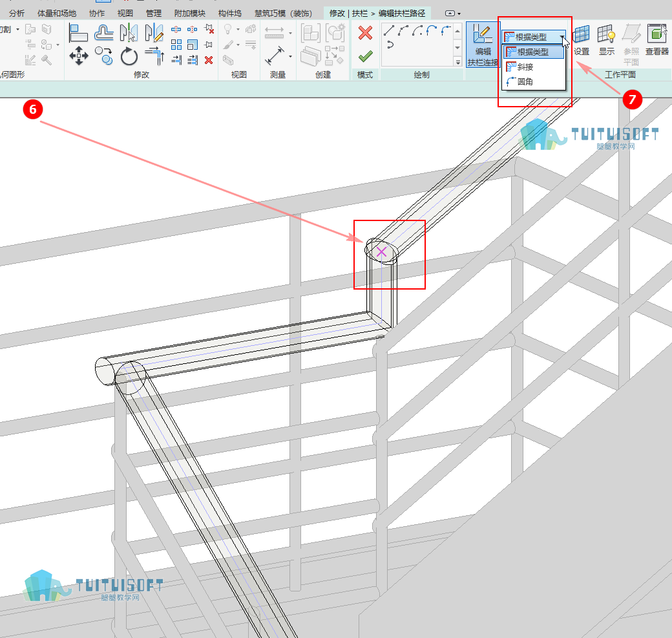Select the Rotate tool
The image size is (672, 638).
click(x=129, y=56)
